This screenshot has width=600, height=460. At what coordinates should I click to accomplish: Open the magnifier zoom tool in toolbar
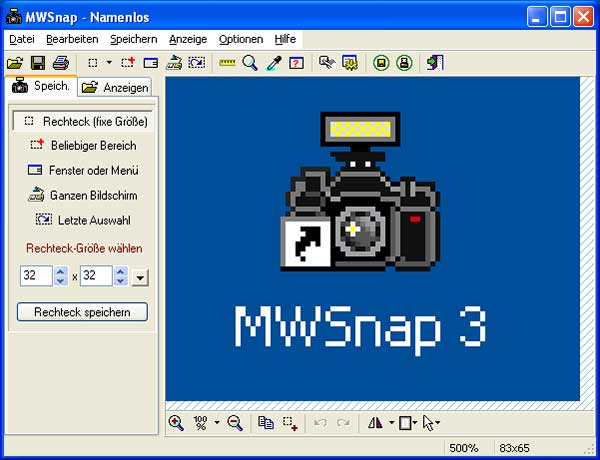click(x=250, y=63)
